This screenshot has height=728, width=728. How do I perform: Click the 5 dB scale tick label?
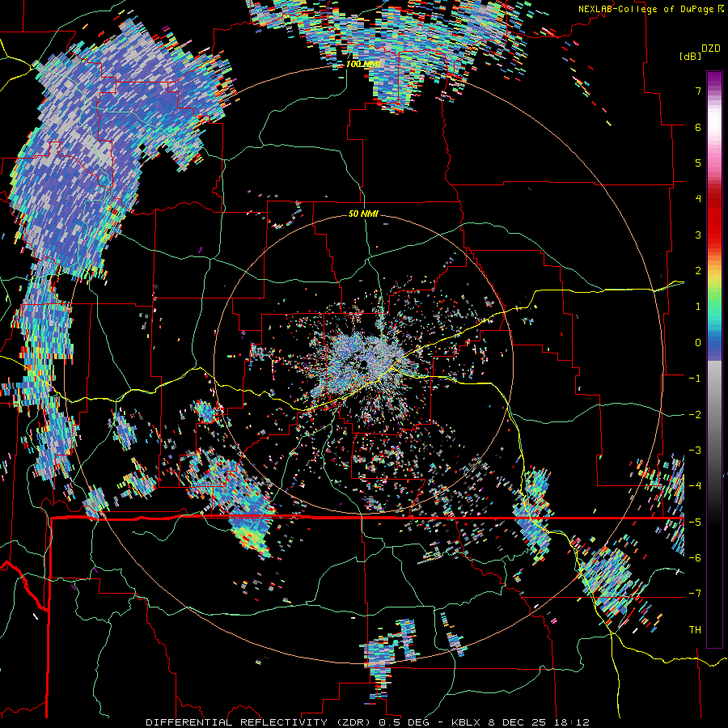(698, 163)
